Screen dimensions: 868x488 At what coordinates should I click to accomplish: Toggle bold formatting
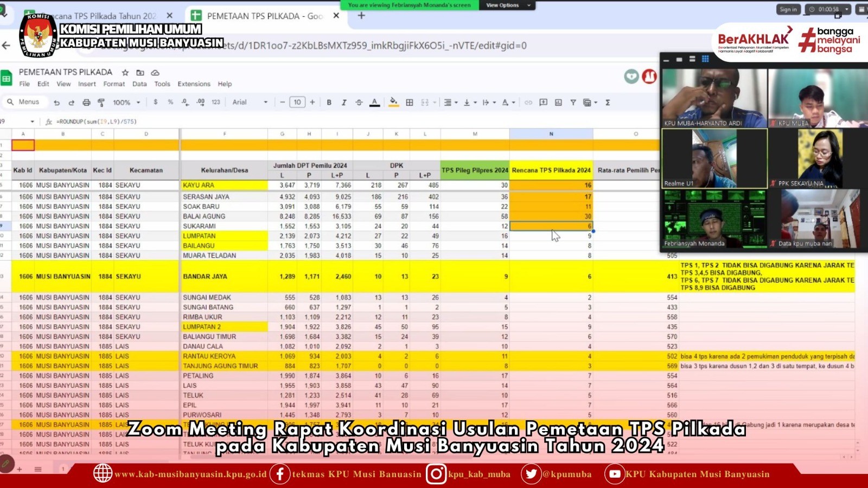[x=329, y=102]
